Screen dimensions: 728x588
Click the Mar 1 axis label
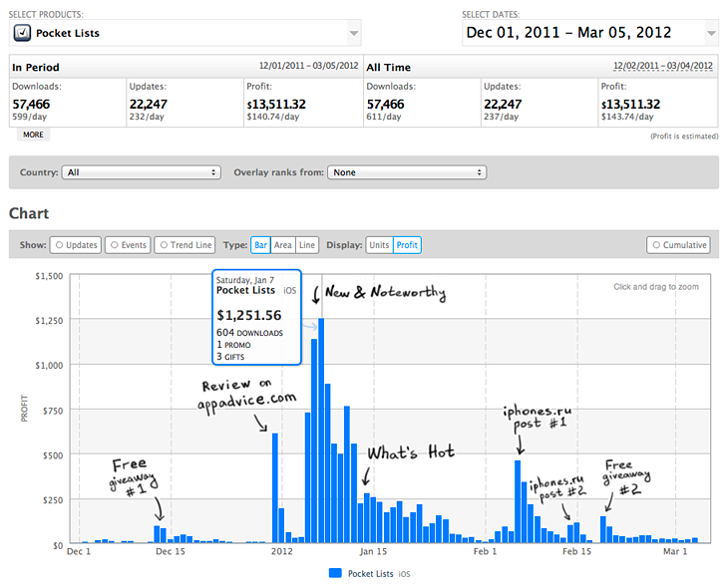(675, 551)
